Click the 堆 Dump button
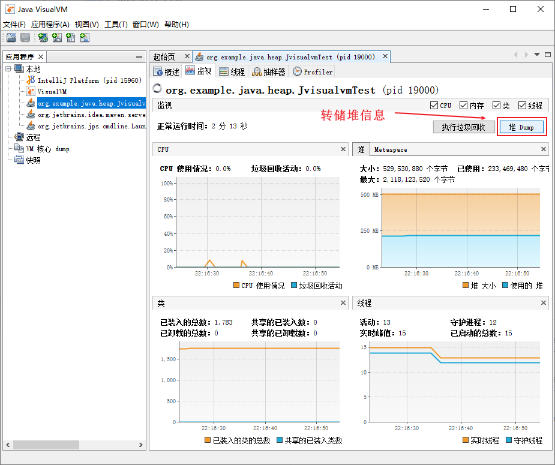 521,127
